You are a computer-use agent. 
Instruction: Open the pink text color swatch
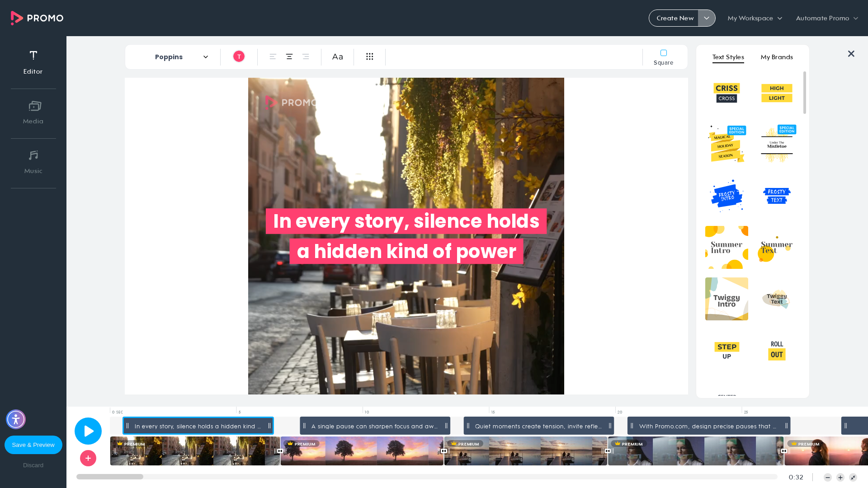pos(239,56)
